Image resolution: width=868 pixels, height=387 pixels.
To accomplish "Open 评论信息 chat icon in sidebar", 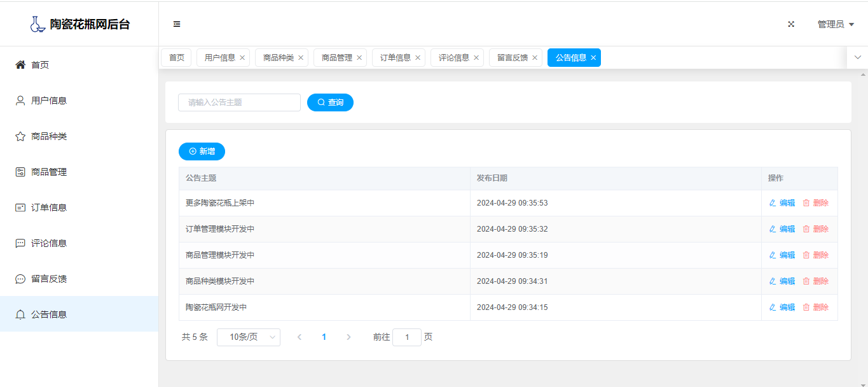I will click(20, 243).
